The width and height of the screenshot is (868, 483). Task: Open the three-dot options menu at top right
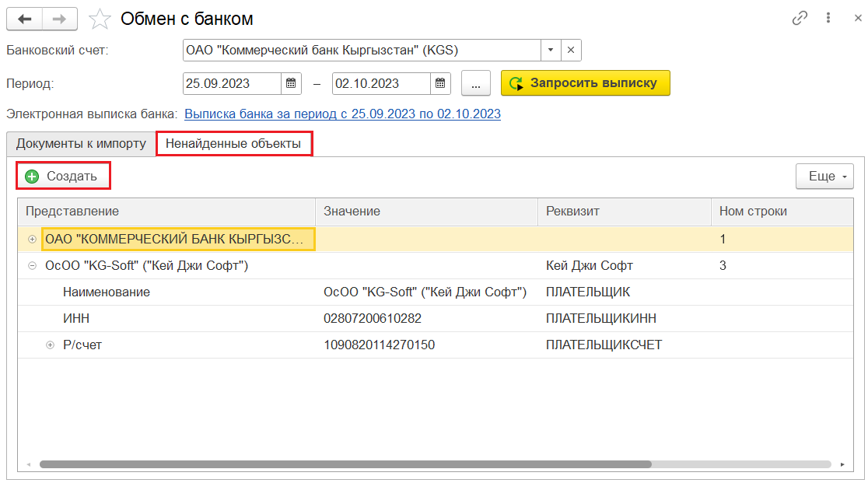point(829,18)
